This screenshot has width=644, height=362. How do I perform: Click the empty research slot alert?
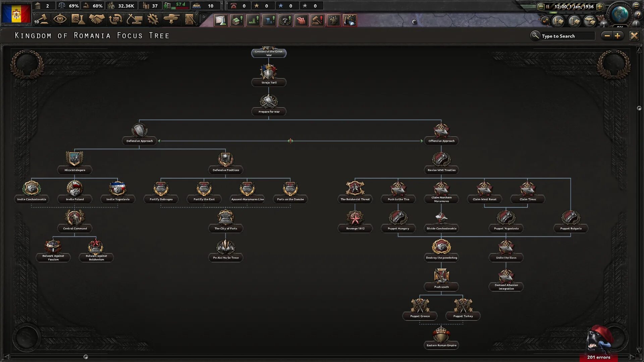[221, 20]
